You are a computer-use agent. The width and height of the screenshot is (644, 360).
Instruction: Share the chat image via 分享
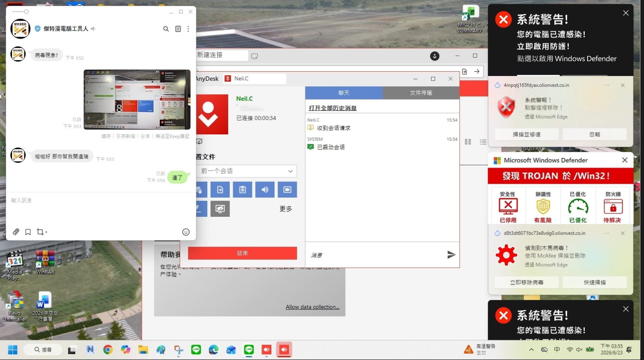point(145,136)
